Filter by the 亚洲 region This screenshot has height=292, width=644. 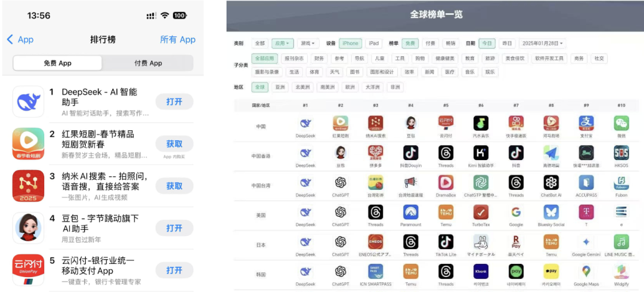click(x=280, y=87)
